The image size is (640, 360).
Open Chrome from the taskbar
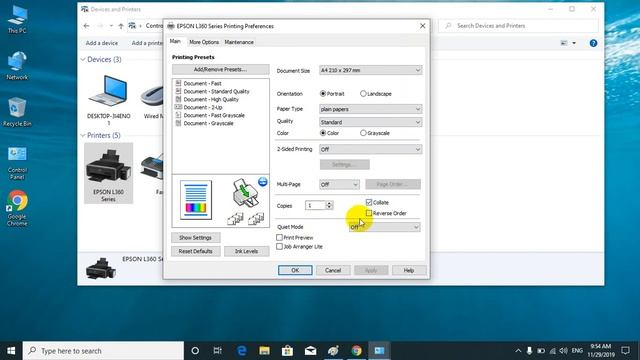coord(356,351)
